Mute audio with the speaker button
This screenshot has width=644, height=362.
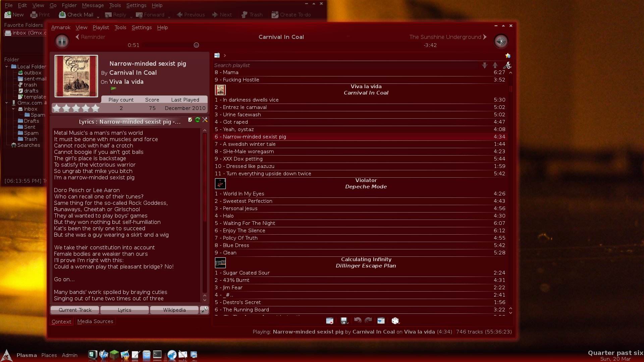(x=501, y=41)
